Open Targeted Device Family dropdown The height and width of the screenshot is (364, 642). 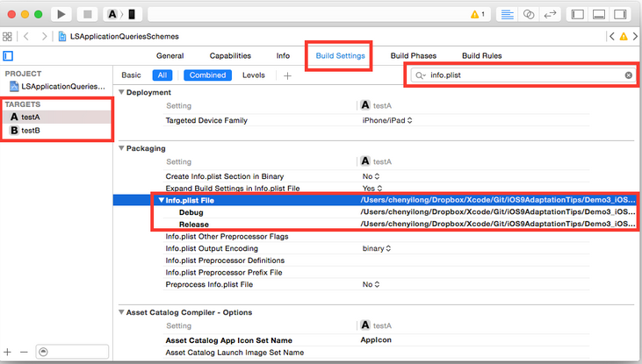(387, 119)
